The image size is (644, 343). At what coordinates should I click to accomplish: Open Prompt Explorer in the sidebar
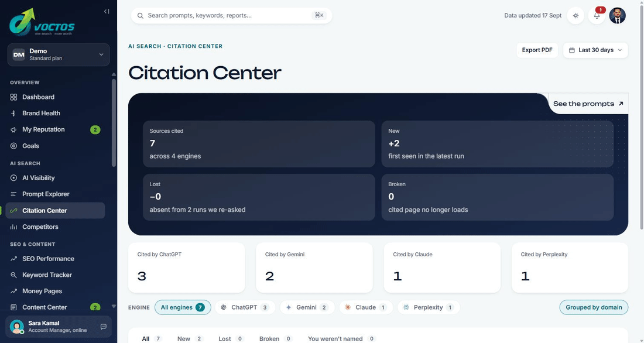tap(55, 194)
